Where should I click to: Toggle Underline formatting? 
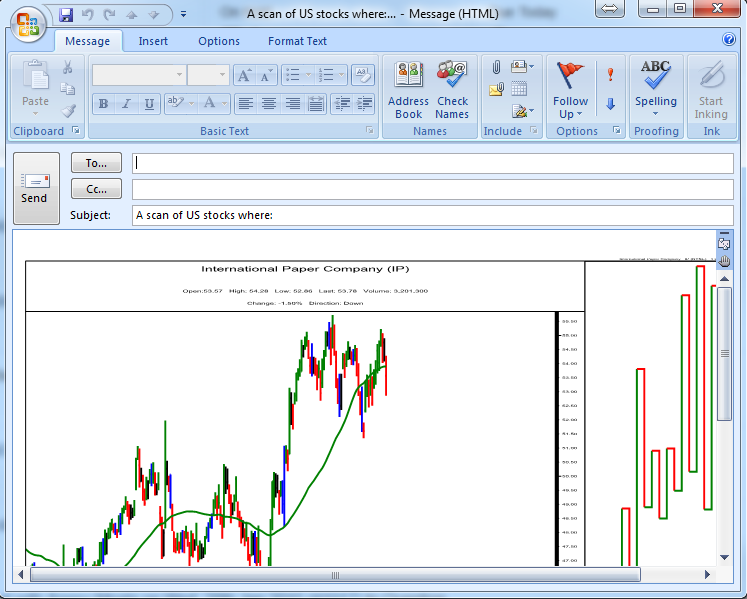coord(149,104)
